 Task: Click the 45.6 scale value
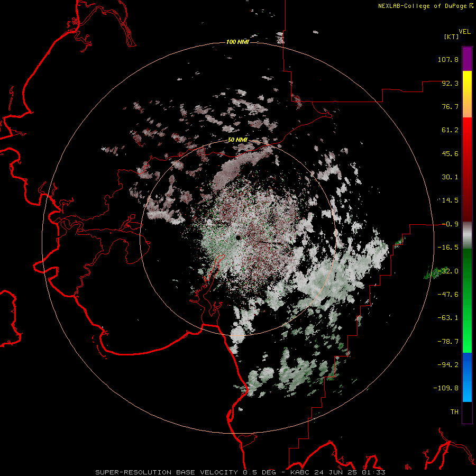click(x=450, y=153)
